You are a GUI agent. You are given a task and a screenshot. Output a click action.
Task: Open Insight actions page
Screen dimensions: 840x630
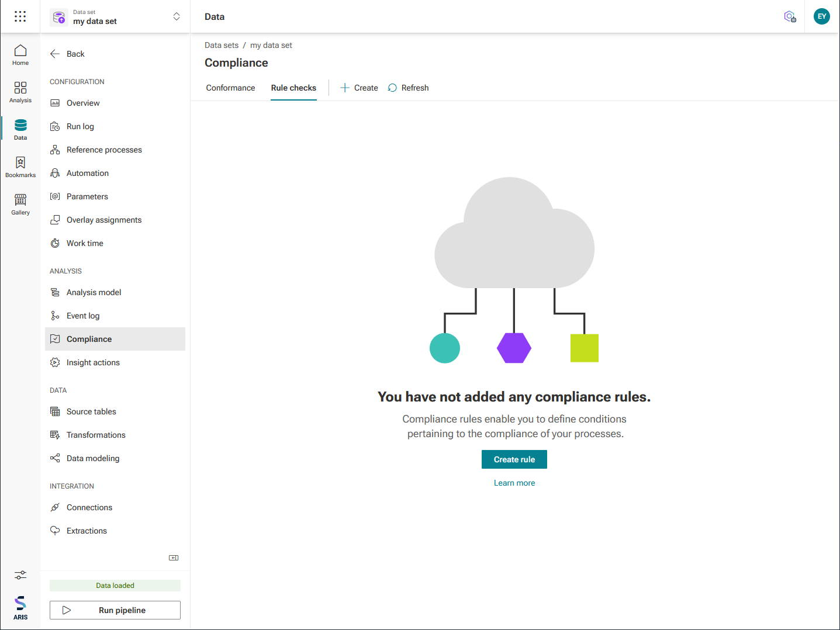click(x=115, y=362)
